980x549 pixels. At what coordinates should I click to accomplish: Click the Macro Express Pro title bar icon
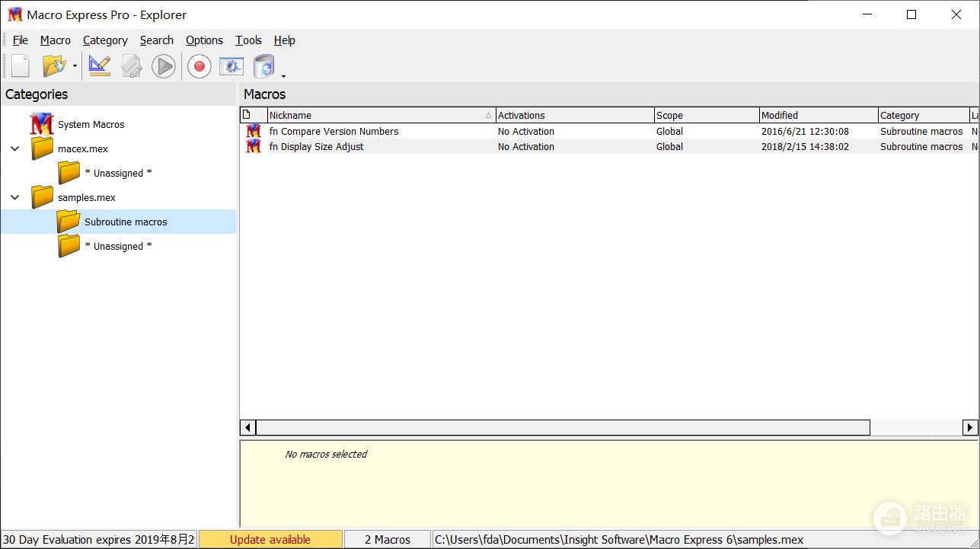tap(15, 14)
